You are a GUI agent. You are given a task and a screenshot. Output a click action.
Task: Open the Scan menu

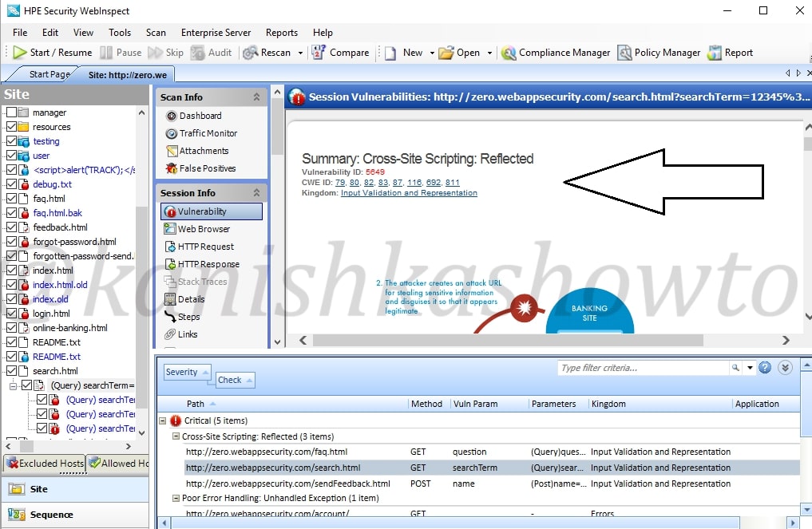tap(156, 33)
